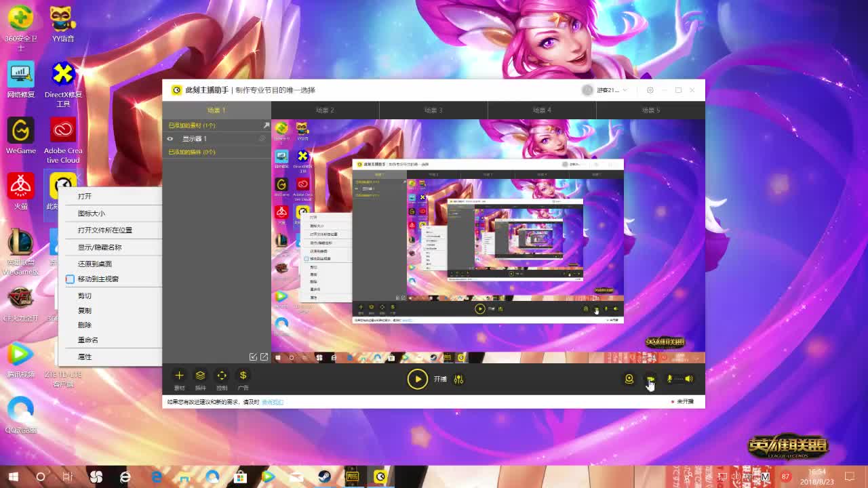Click the webcam icon in the bottom bar
The image size is (868, 488).
tap(629, 379)
